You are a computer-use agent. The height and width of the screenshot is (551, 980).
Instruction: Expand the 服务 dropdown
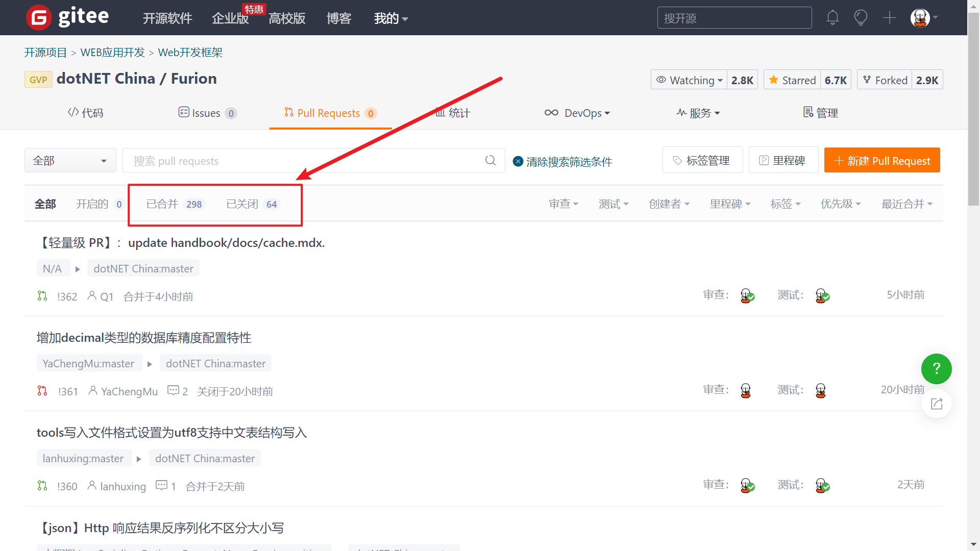tap(698, 113)
